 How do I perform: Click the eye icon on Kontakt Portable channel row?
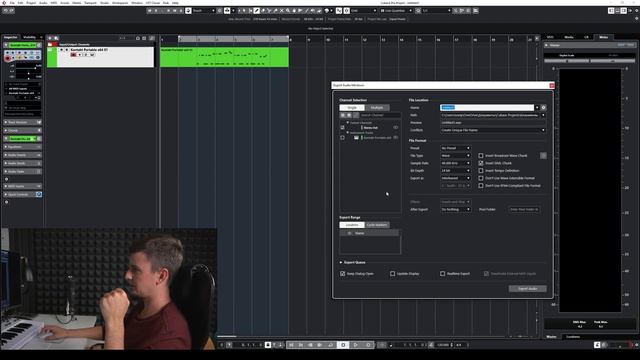[x=396, y=138]
